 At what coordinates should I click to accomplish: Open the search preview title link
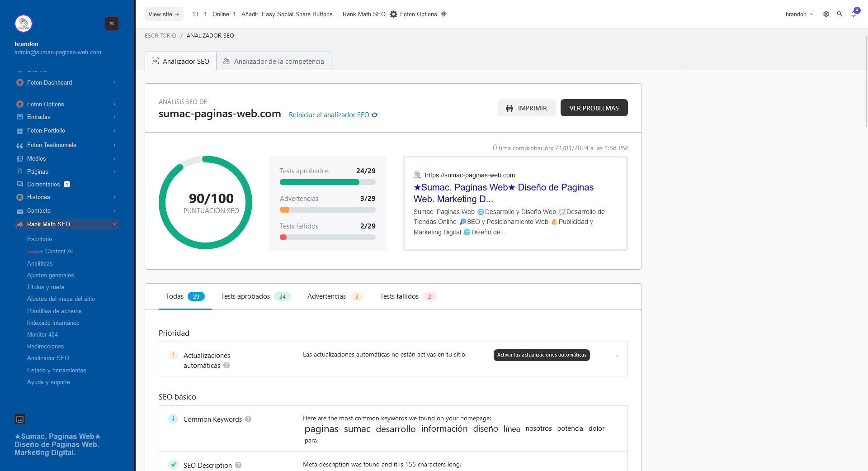pyautogui.click(x=504, y=193)
